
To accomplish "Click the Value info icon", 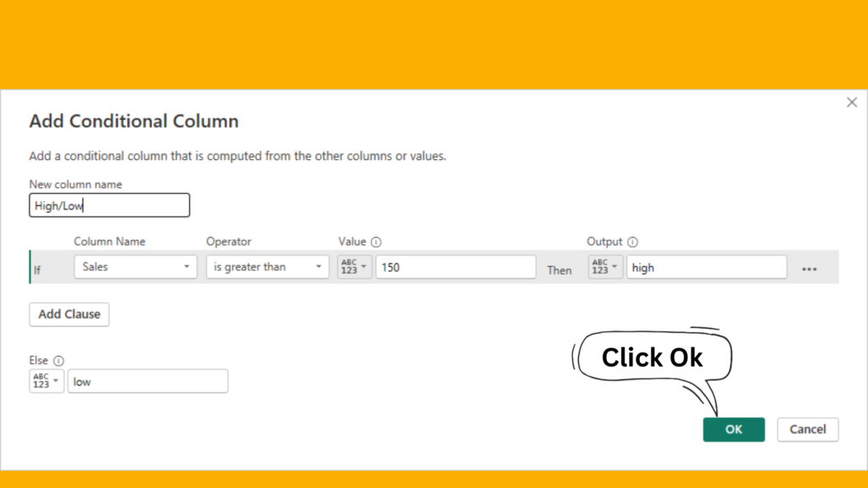I will 376,241.
